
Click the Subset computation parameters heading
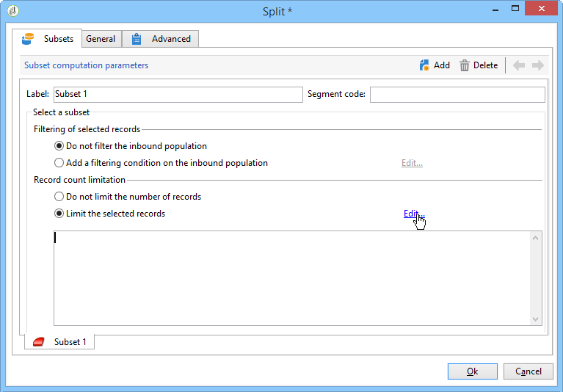[86, 65]
